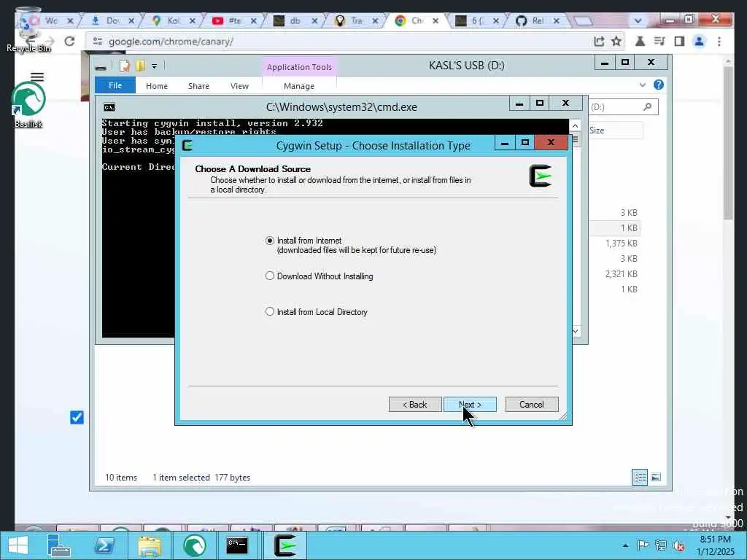Open Server Manager from the taskbar
This screenshot has width=747, height=560.
pyautogui.click(x=58, y=545)
